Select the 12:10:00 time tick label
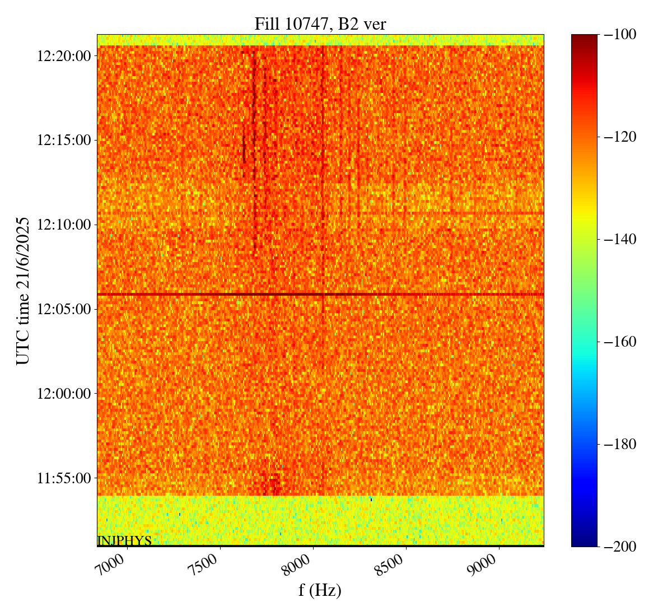The height and width of the screenshot is (616, 672). [x=64, y=225]
